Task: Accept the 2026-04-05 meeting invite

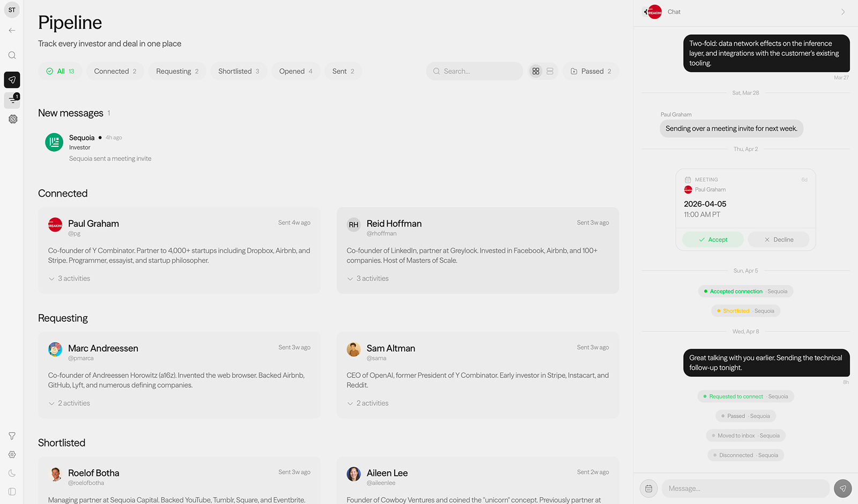Action: pos(713,240)
